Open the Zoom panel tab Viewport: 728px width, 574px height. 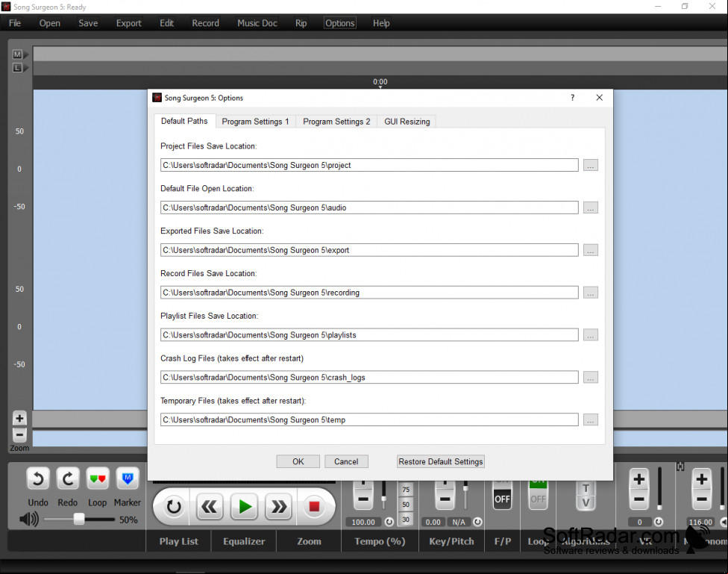pos(310,541)
